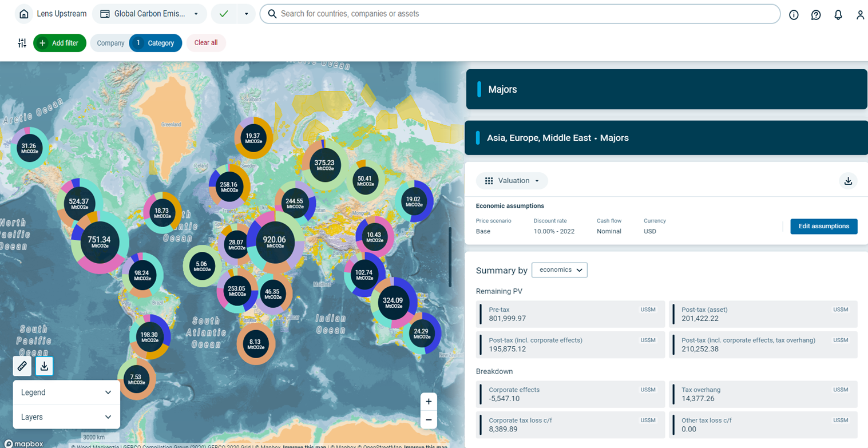Click the green checkmark status button
This screenshot has height=448, width=868.
[224, 14]
